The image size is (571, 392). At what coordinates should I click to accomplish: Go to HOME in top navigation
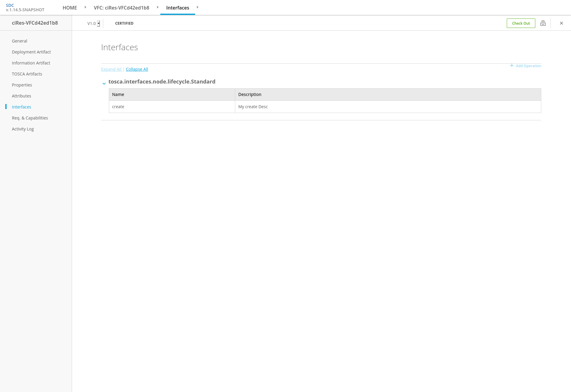70,8
